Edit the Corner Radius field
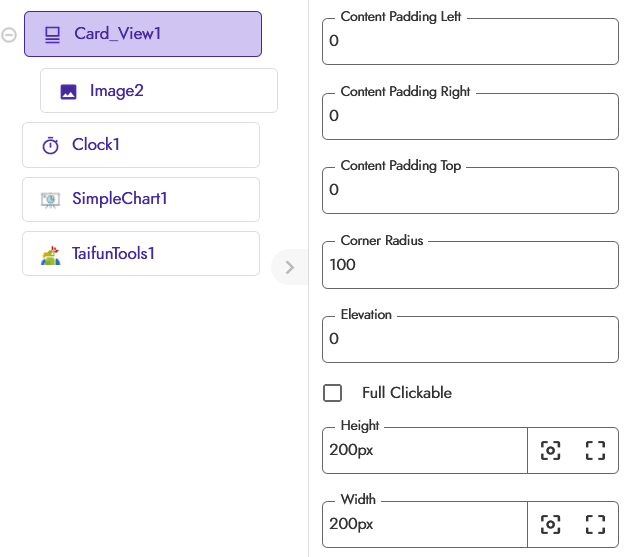 470,265
